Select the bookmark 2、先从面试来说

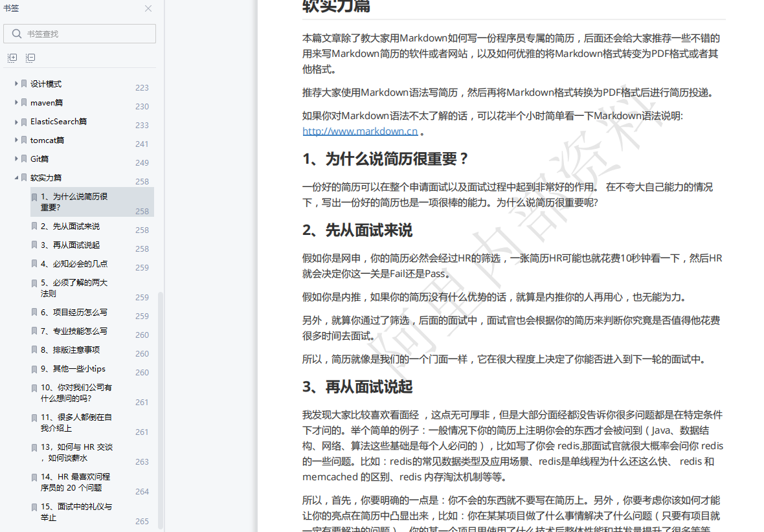pos(70,226)
